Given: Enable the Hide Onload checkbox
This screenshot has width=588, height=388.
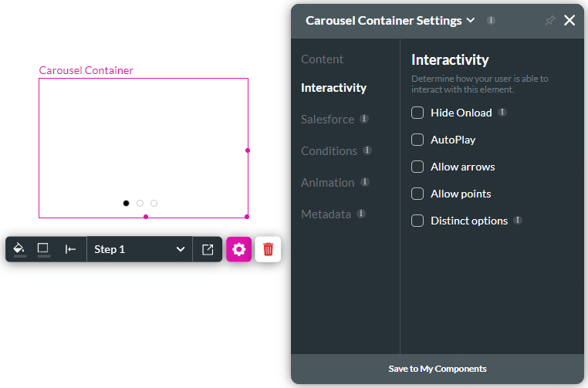Looking at the screenshot, I should [417, 113].
